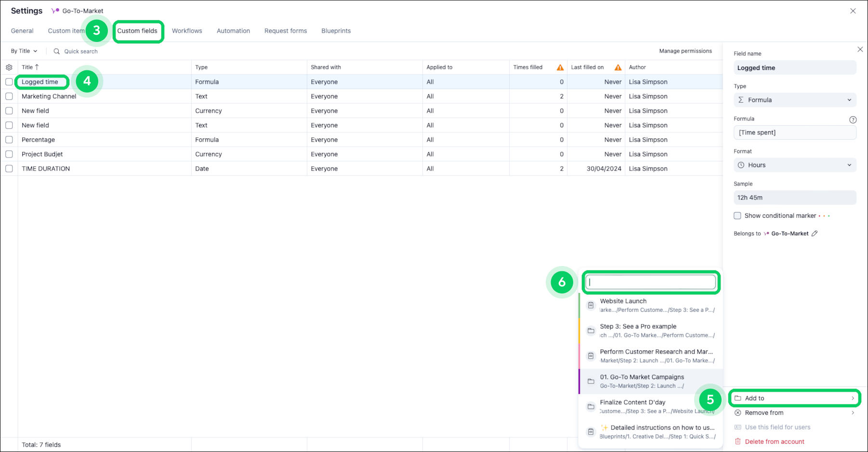Click the formula help question mark icon
Screen dimensions: 868x452
click(853, 120)
